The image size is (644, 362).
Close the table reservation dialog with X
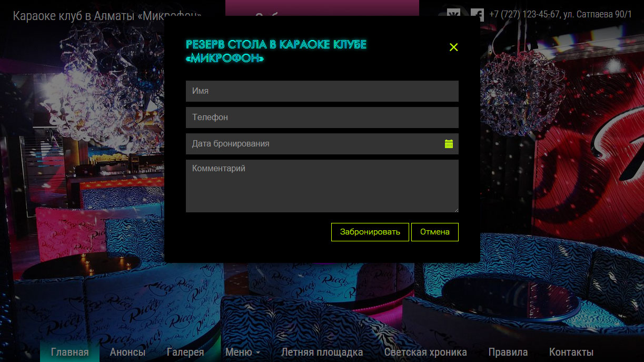(453, 47)
